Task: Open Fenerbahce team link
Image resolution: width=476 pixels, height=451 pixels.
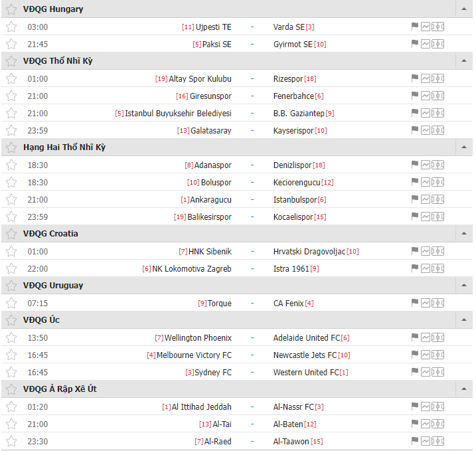Action: 293,96
